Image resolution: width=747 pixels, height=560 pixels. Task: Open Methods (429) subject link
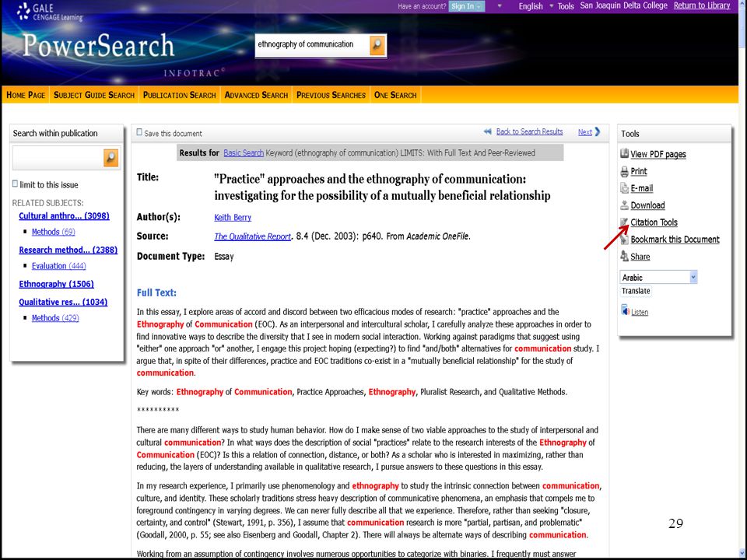click(x=55, y=318)
